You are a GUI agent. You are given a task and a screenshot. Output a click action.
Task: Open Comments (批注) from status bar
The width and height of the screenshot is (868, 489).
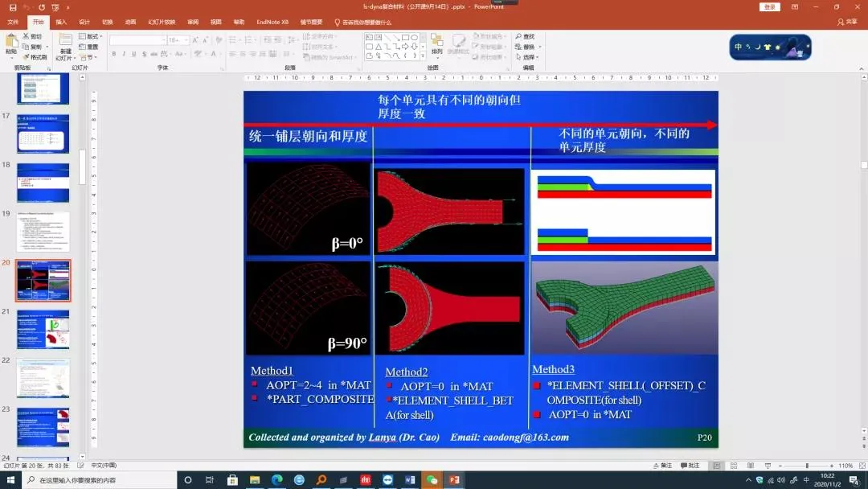pos(690,466)
